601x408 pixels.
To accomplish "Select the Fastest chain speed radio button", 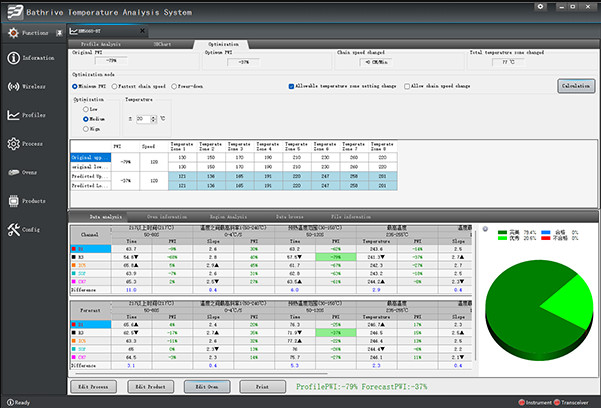I will (x=114, y=86).
